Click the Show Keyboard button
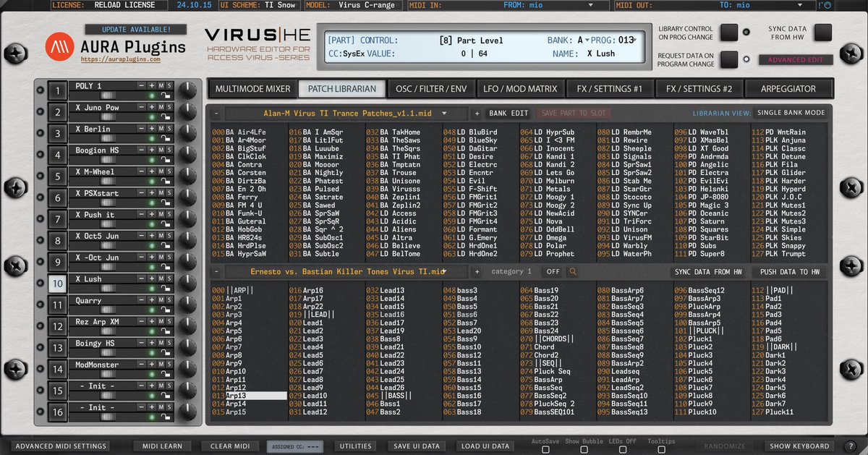The width and height of the screenshot is (868, 455). [799, 446]
